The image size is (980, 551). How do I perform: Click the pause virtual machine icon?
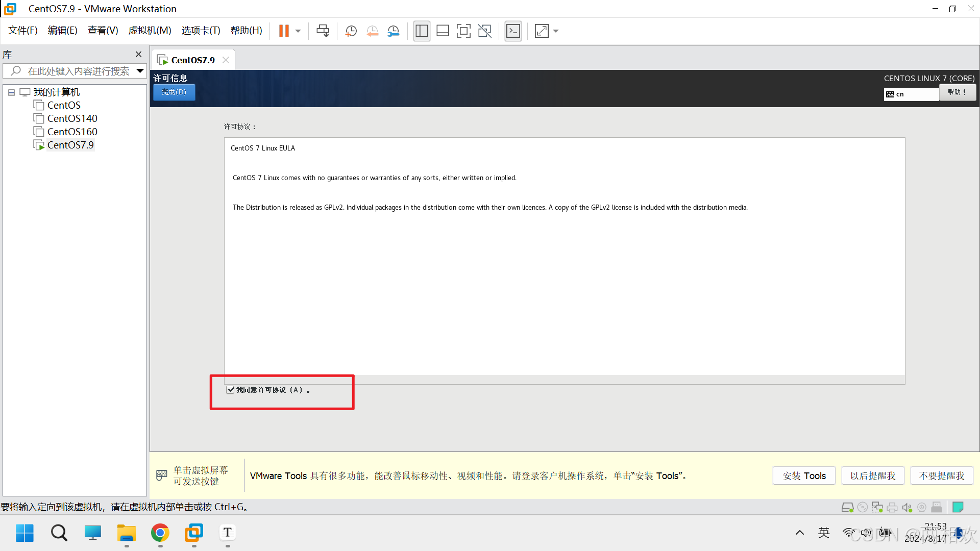pos(284,31)
